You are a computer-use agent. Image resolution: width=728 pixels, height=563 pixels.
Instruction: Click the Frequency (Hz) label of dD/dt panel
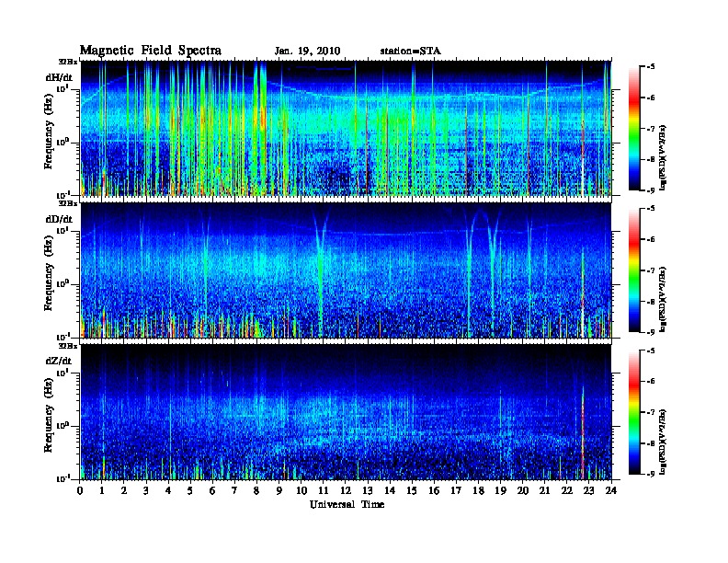(x=49, y=273)
